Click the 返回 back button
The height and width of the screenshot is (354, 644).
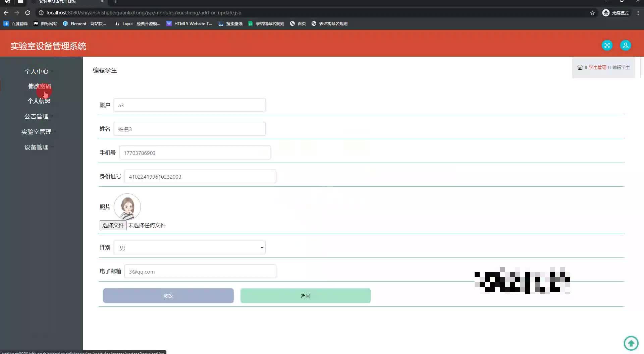pyautogui.click(x=305, y=296)
